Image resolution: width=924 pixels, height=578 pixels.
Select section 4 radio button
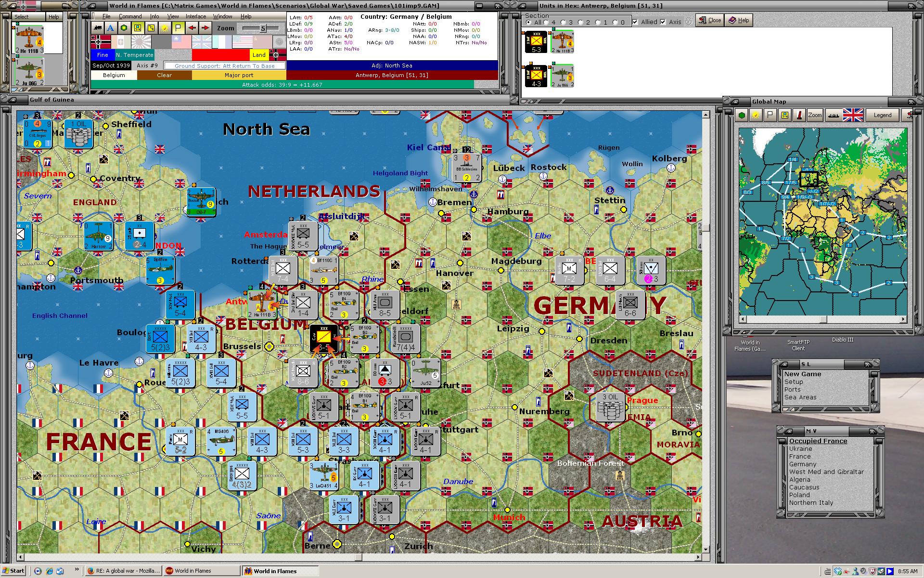(546, 22)
